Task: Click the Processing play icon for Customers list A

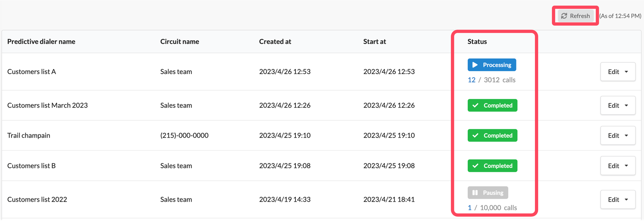Action: 475,65
